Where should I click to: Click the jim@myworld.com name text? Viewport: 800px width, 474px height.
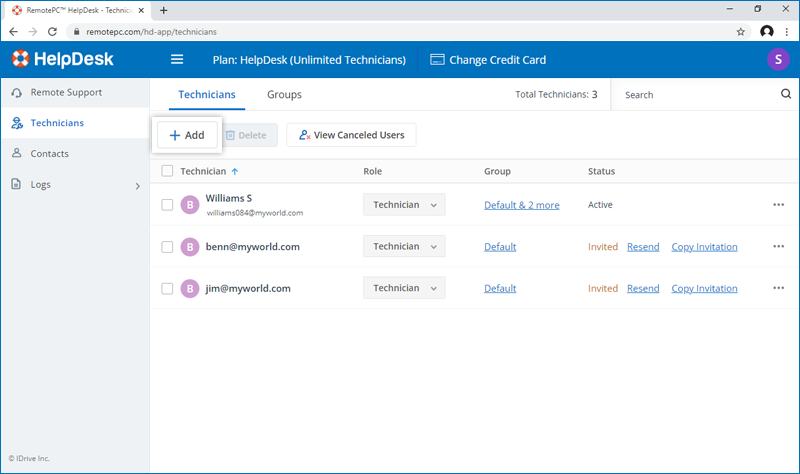tap(248, 289)
